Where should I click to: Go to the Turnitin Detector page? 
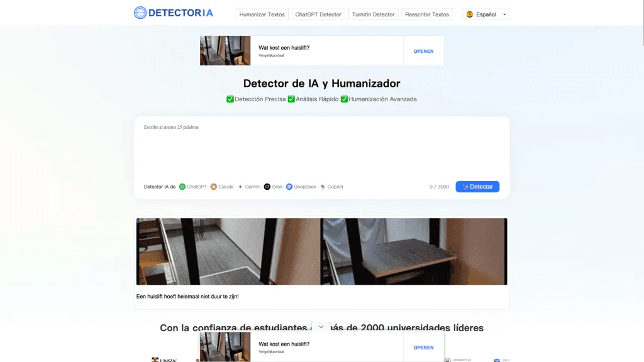(x=373, y=14)
